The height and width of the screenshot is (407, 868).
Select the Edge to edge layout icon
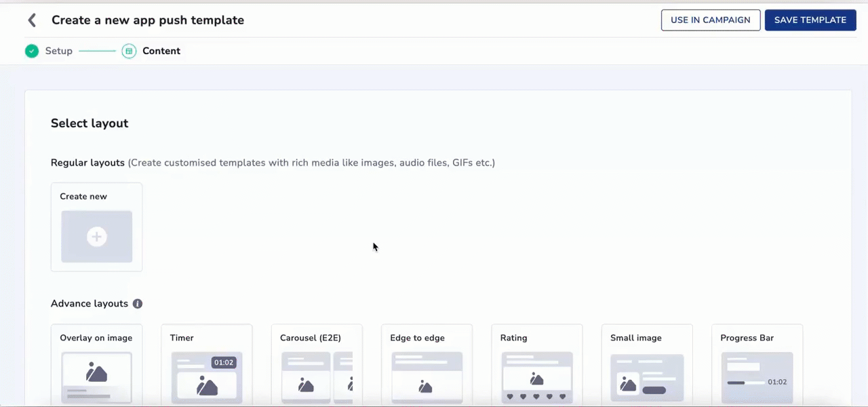pos(426,377)
